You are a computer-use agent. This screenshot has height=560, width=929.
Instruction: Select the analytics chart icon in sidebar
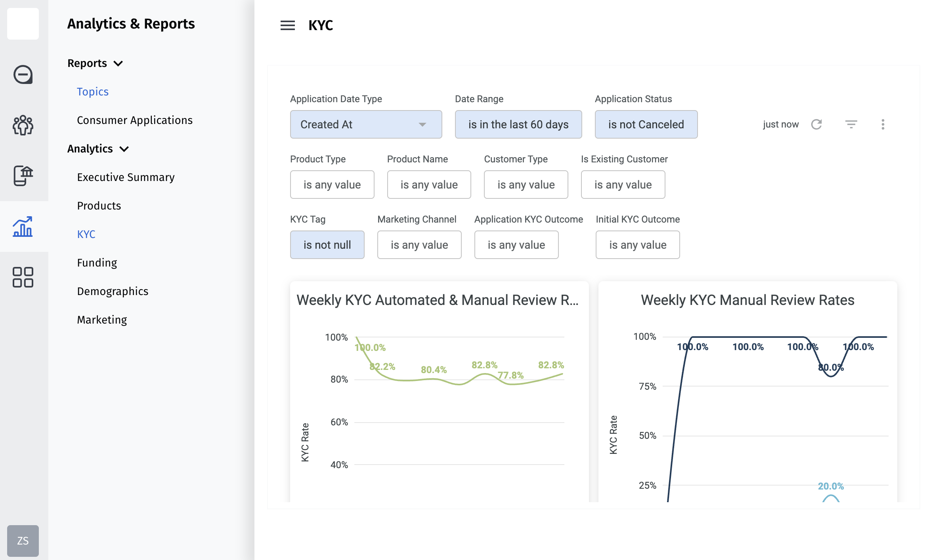point(23,227)
